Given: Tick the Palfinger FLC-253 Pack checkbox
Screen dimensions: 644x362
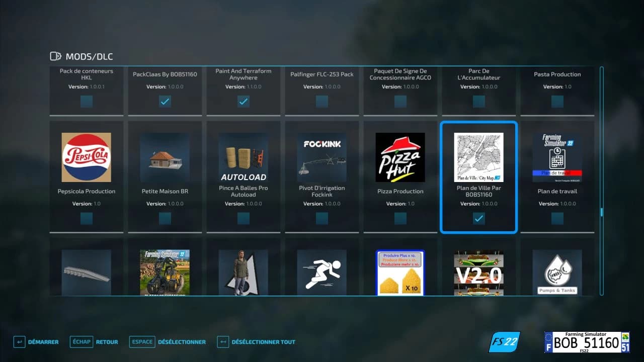Looking at the screenshot, I should click(x=322, y=102).
